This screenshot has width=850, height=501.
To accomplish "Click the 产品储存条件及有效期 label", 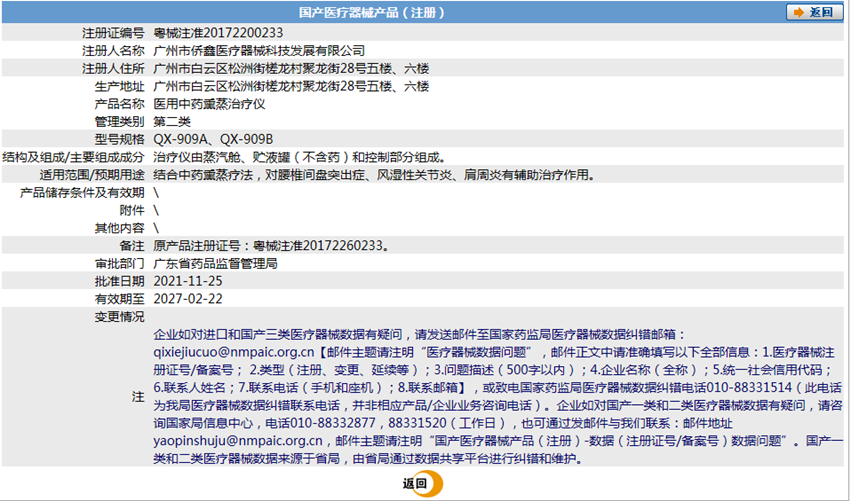I will pos(82,192).
